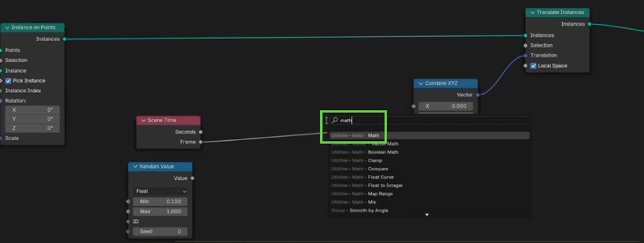The image size is (644, 243).
Task: Select the Vector Math search result
Action: tap(429, 144)
